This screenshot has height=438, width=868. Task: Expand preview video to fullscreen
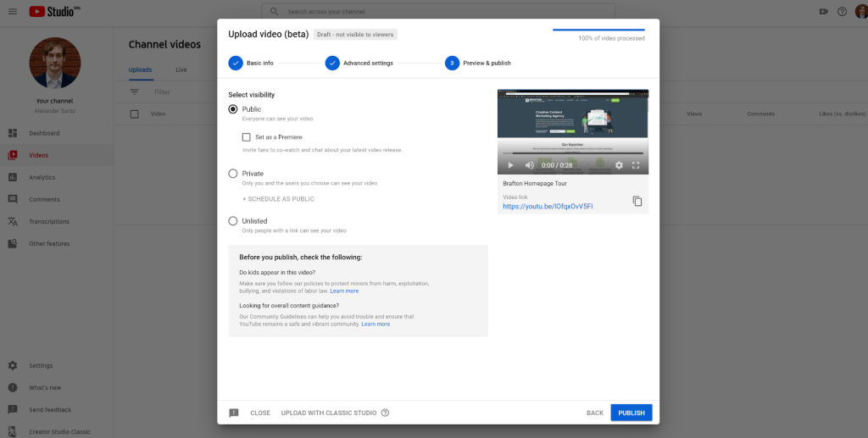click(x=636, y=165)
